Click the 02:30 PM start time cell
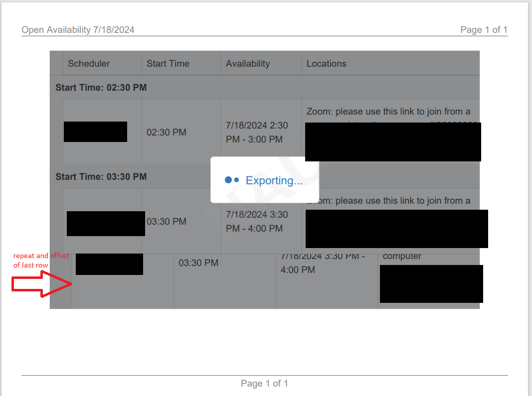The width and height of the screenshot is (532, 396). [166, 132]
